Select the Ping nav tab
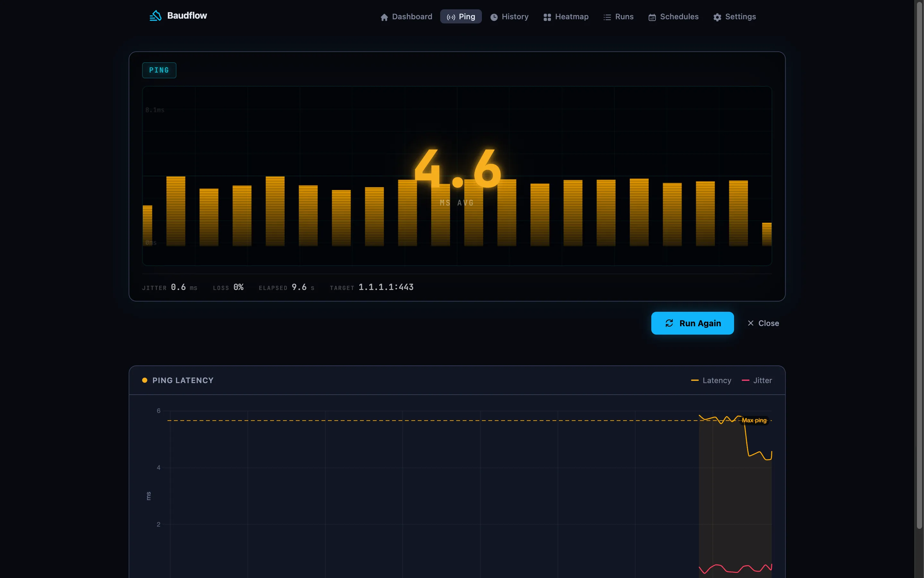This screenshot has width=924, height=578. (461, 17)
